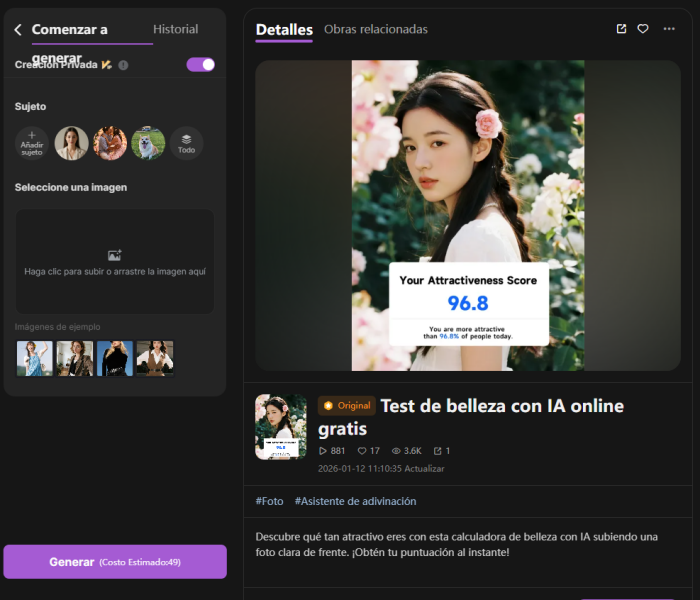Choose the first example image thumbnail

pyautogui.click(x=35, y=358)
